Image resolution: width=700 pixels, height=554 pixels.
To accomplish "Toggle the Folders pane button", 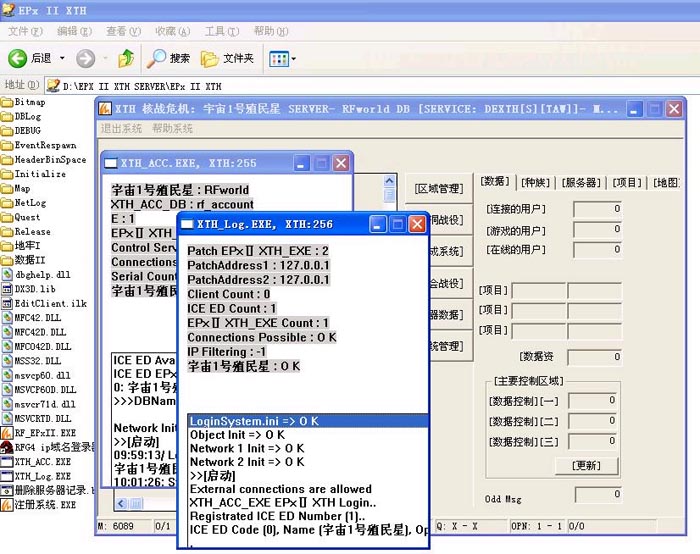I will tap(210, 58).
